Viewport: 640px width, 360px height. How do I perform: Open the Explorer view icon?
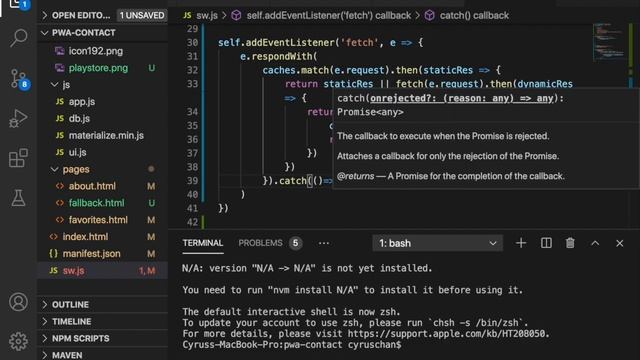pyautogui.click(x=18, y=5)
